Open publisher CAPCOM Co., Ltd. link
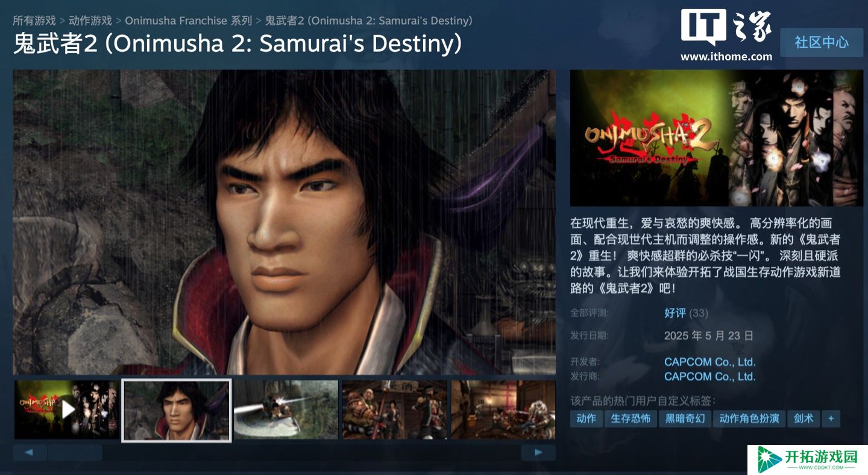This screenshot has width=868, height=475. [x=709, y=376]
